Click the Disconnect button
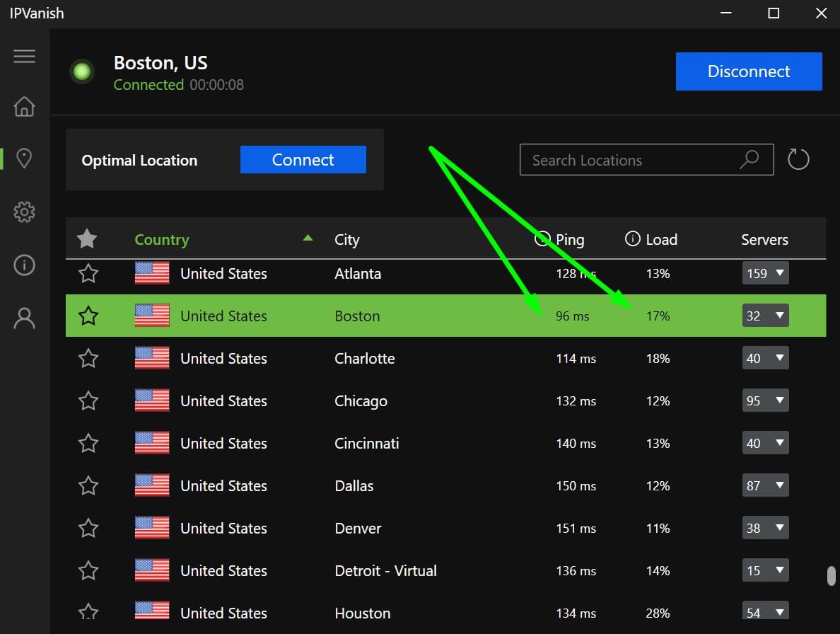Viewport: 840px width, 634px height. coord(748,71)
